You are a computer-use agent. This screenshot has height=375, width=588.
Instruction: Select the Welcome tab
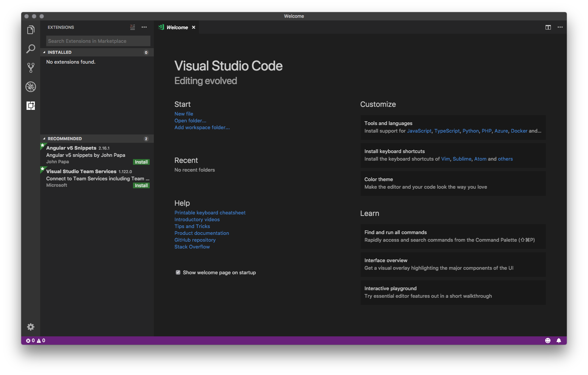point(177,27)
